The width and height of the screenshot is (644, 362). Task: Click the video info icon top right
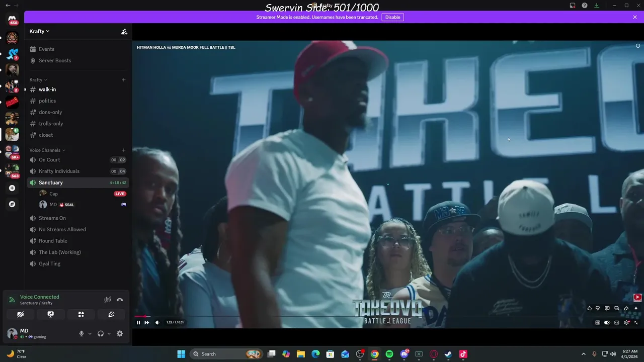(637, 46)
